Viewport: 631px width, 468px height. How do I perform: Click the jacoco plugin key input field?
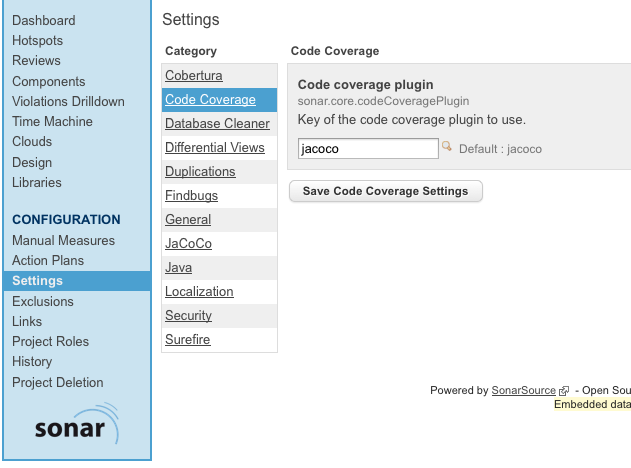[x=368, y=148]
